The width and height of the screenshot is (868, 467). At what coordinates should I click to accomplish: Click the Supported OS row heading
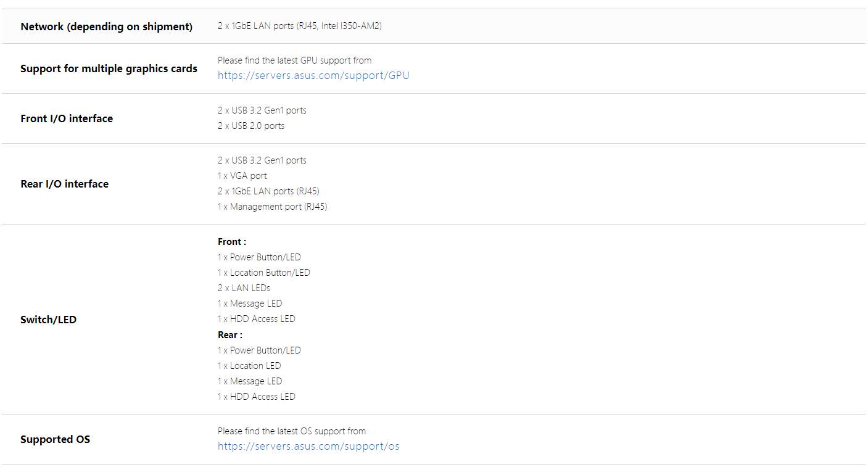pyautogui.click(x=55, y=439)
